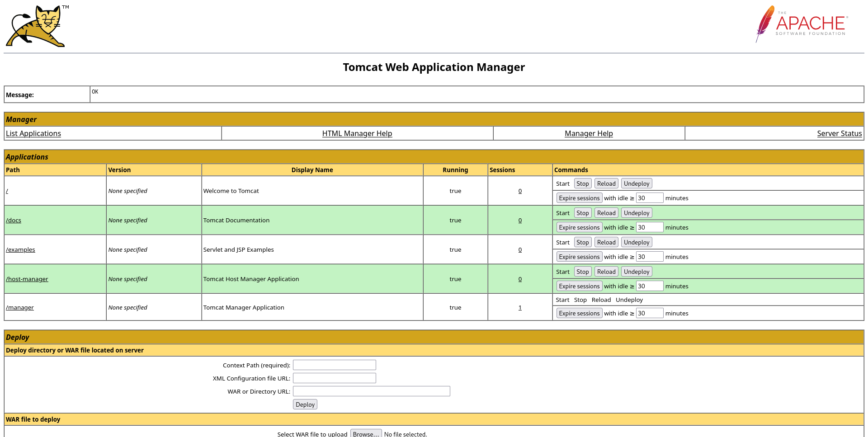Reload the Welcome to Tomcat application
The height and width of the screenshot is (437, 868).
[606, 183]
